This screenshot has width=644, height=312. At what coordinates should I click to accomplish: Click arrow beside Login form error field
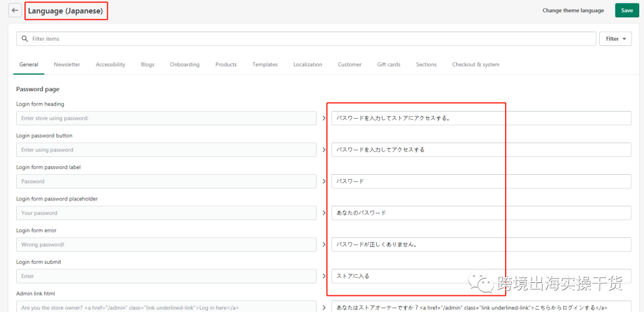[x=324, y=245]
